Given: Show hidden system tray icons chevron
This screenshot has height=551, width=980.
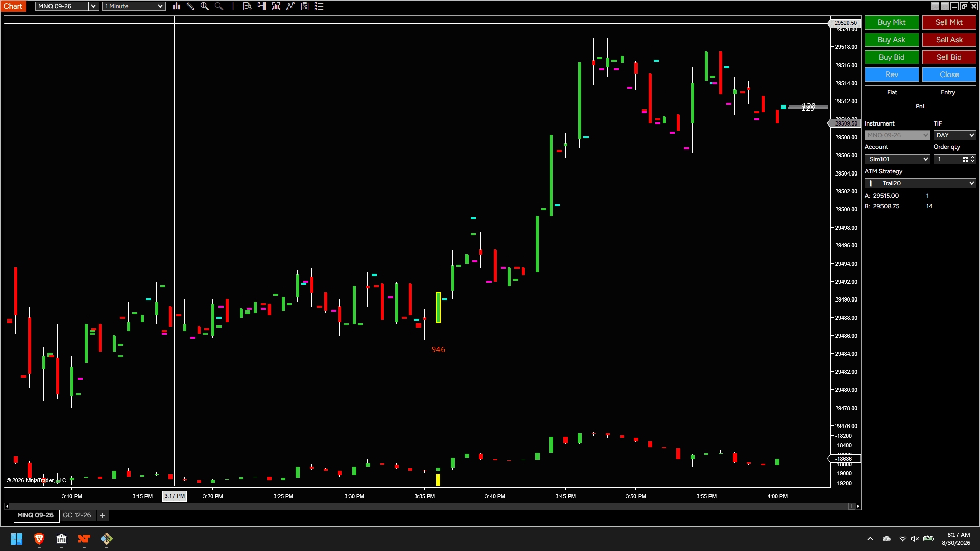Looking at the screenshot, I should pos(870,539).
